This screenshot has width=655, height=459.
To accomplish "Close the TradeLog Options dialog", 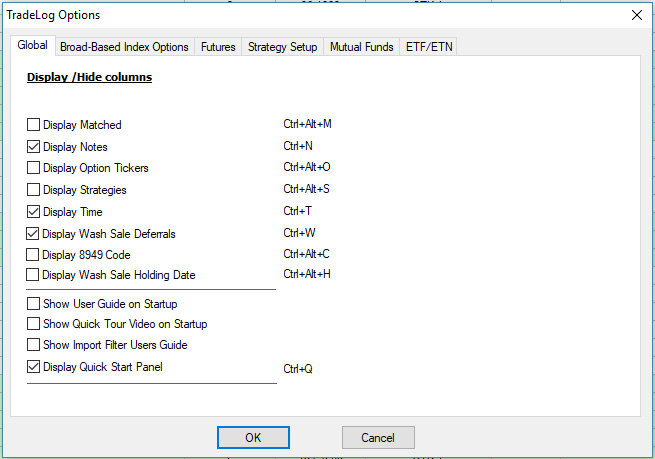I will [637, 15].
